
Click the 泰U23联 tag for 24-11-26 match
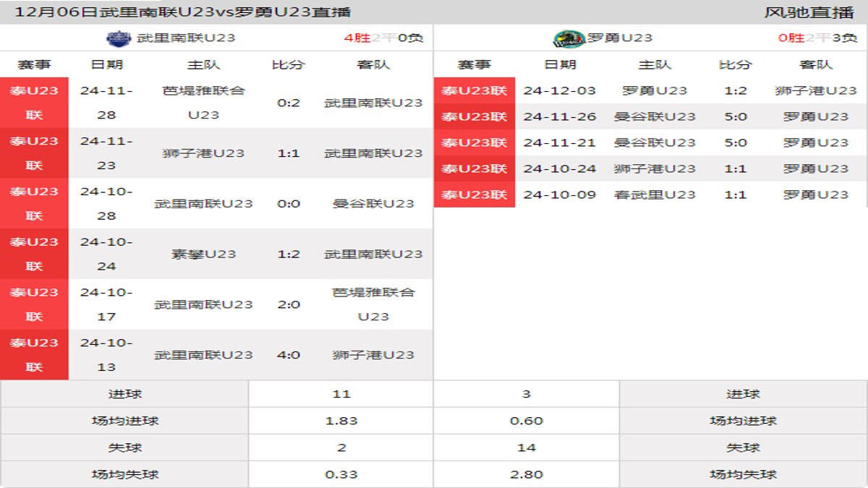point(475,116)
